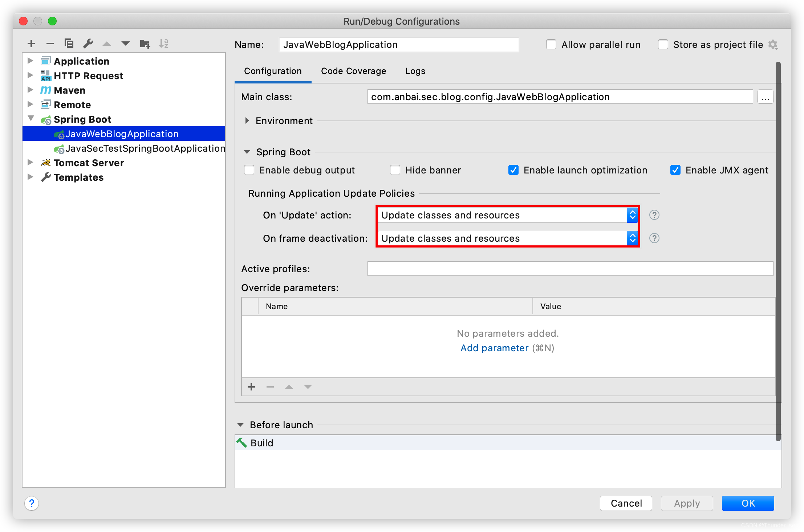The height and width of the screenshot is (532, 804).
Task: Expand the Environment section
Action: click(x=247, y=121)
